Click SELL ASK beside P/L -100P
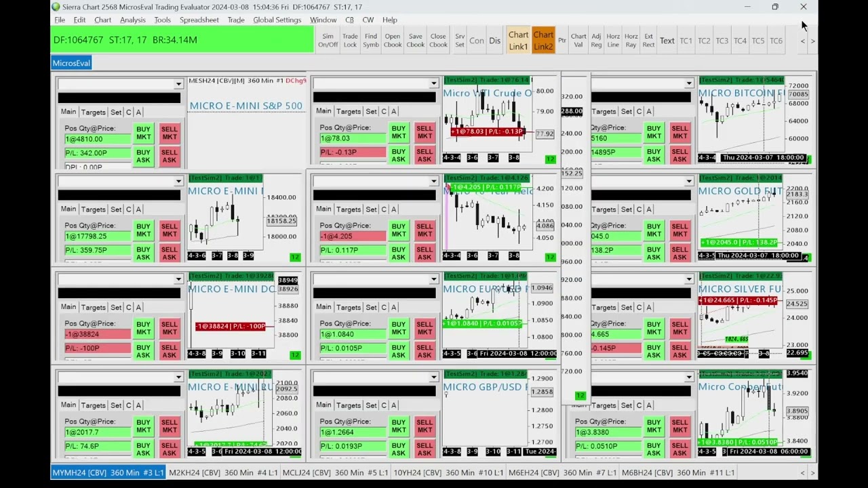 coord(170,351)
